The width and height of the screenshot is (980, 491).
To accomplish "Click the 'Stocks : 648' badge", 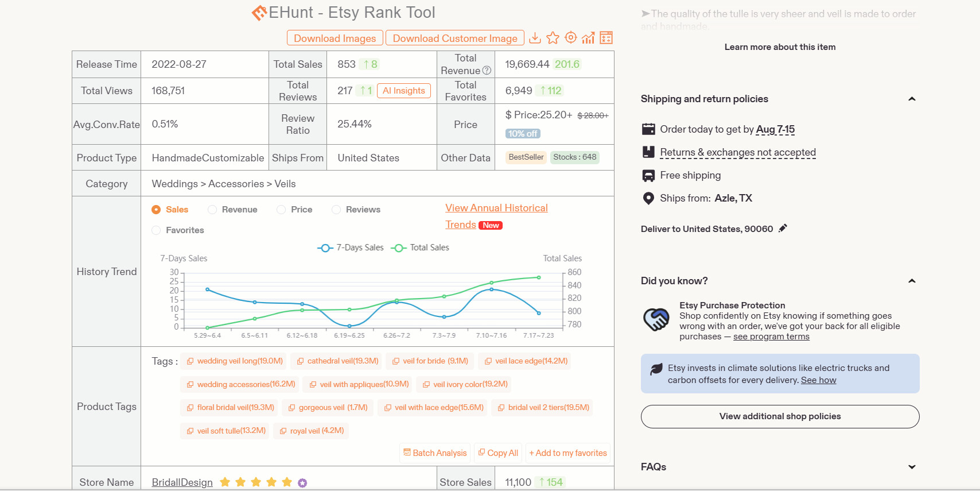I will (575, 157).
